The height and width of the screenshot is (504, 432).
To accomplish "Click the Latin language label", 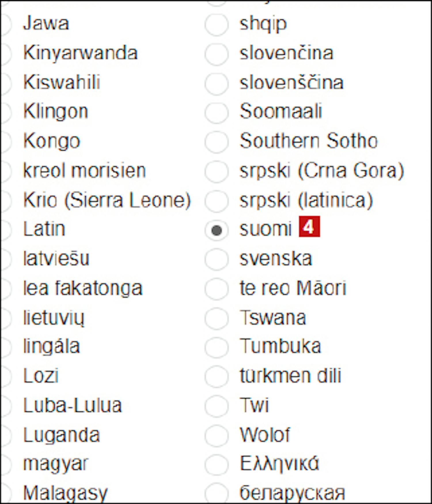I will pyautogui.click(x=44, y=229).
